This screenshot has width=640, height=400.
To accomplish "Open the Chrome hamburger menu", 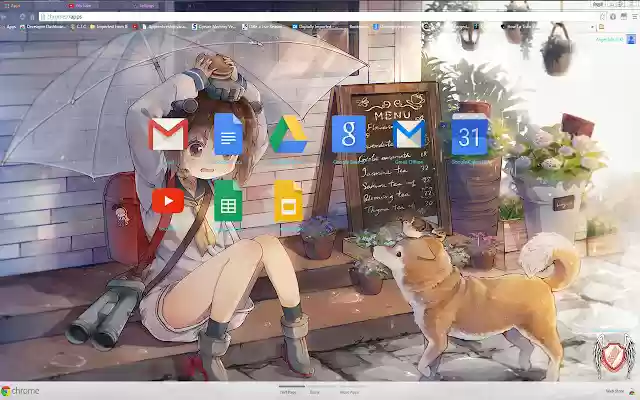I will click(x=635, y=16).
